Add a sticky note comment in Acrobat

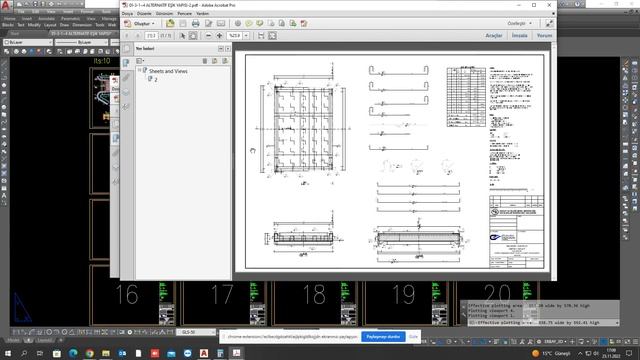[x=249, y=24]
